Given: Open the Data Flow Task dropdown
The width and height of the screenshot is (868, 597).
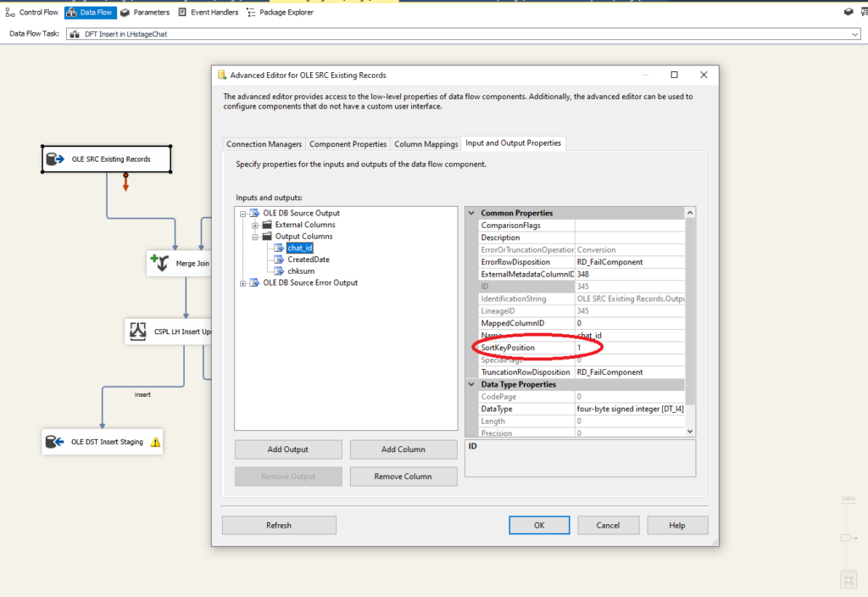Looking at the screenshot, I should point(854,34).
